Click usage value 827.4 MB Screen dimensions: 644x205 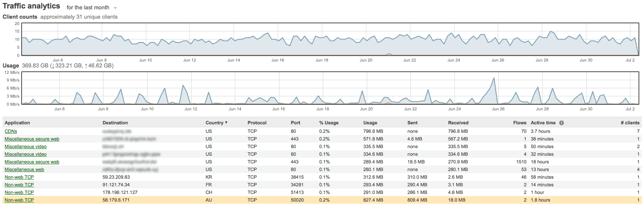pos(373,200)
